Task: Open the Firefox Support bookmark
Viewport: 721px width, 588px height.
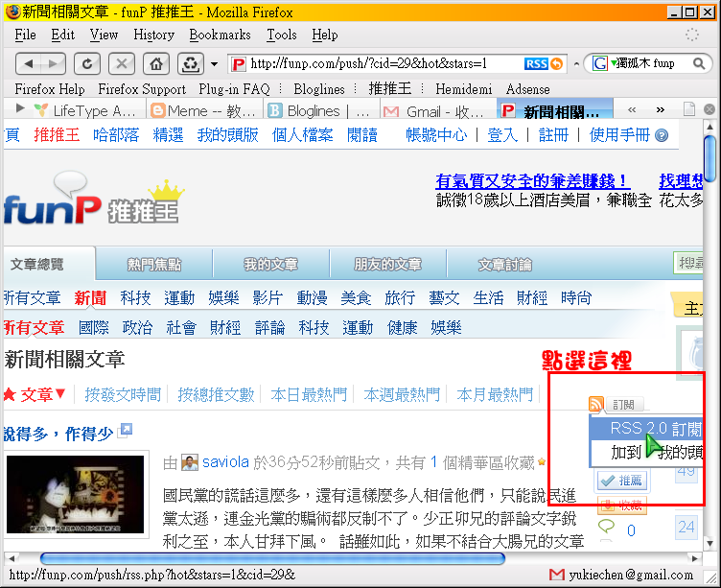Action: [142, 89]
